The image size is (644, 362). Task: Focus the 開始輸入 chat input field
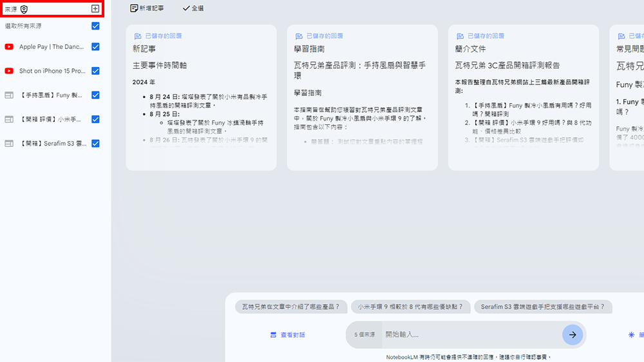[471, 335]
